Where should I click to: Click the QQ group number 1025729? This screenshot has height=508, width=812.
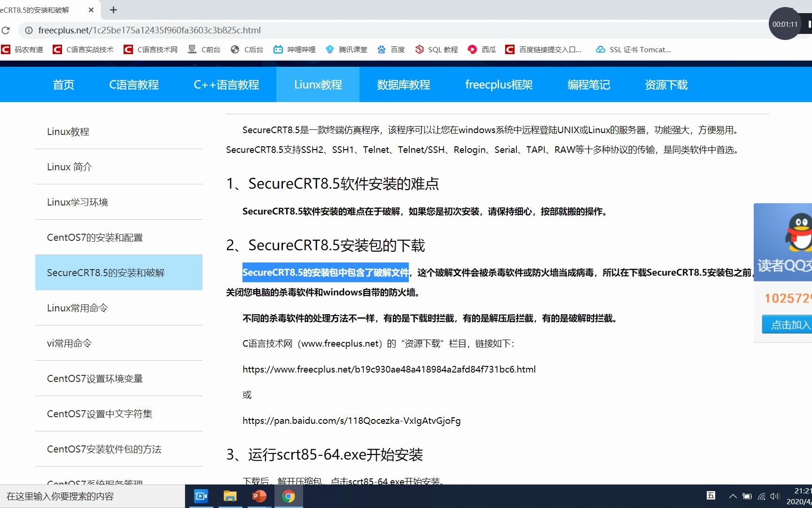coord(788,298)
